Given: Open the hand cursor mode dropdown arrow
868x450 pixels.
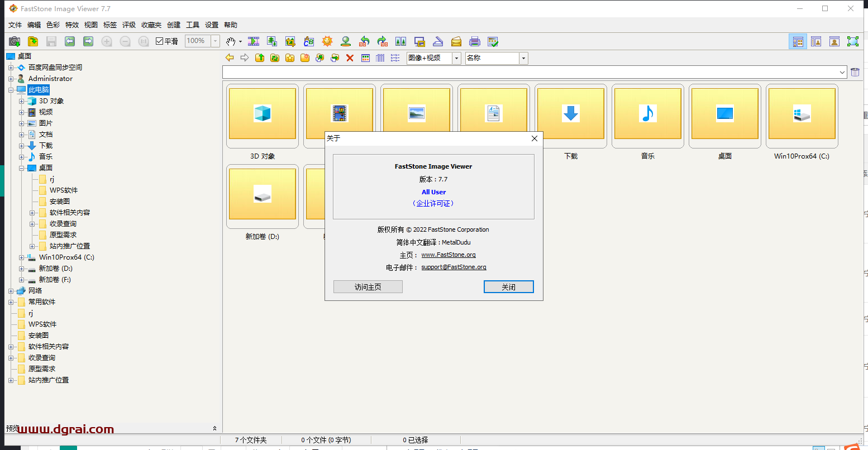Looking at the screenshot, I should (x=240, y=41).
